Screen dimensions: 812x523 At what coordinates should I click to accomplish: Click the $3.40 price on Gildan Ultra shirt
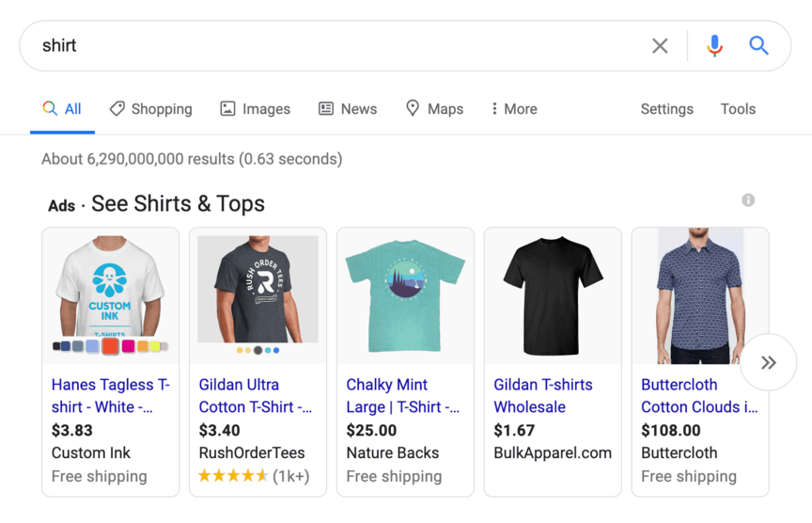(220, 430)
